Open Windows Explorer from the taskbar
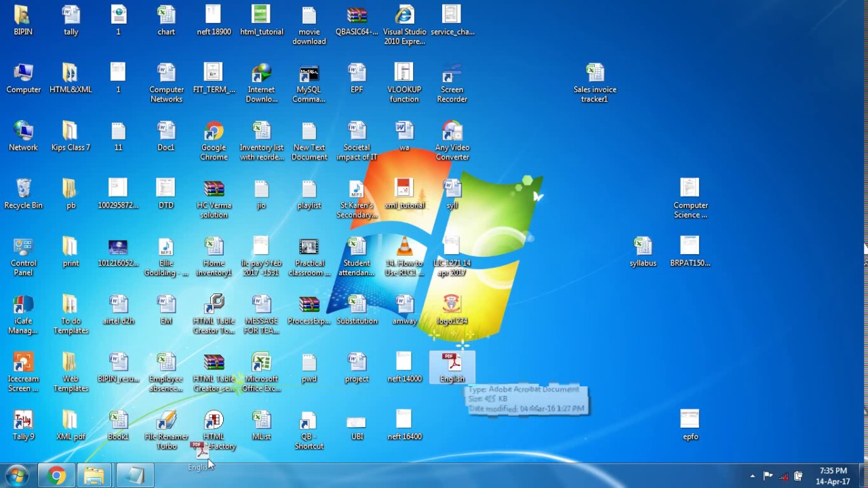 pyautogui.click(x=95, y=476)
